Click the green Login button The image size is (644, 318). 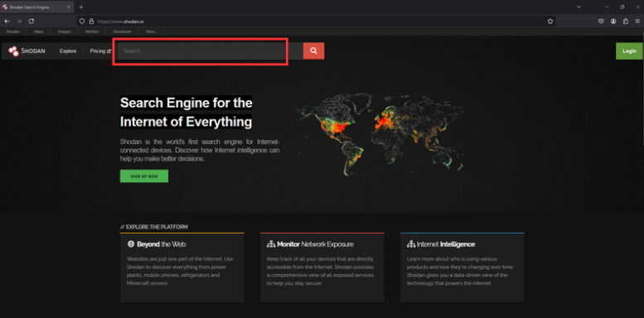coord(629,51)
